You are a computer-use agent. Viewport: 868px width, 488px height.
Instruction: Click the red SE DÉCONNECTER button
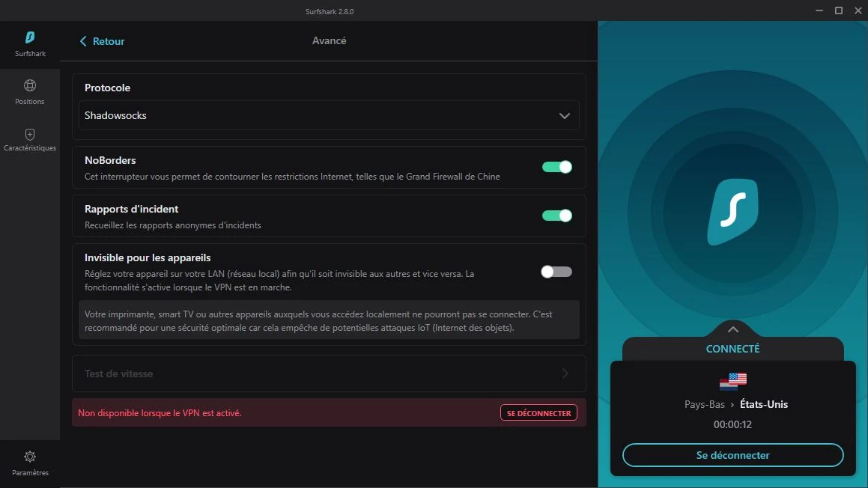pyautogui.click(x=538, y=412)
